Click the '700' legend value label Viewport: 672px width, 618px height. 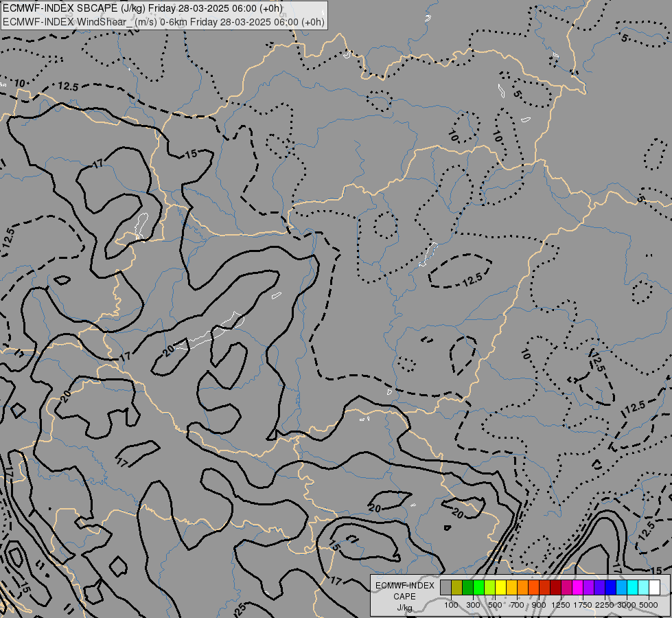tap(518, 605)
